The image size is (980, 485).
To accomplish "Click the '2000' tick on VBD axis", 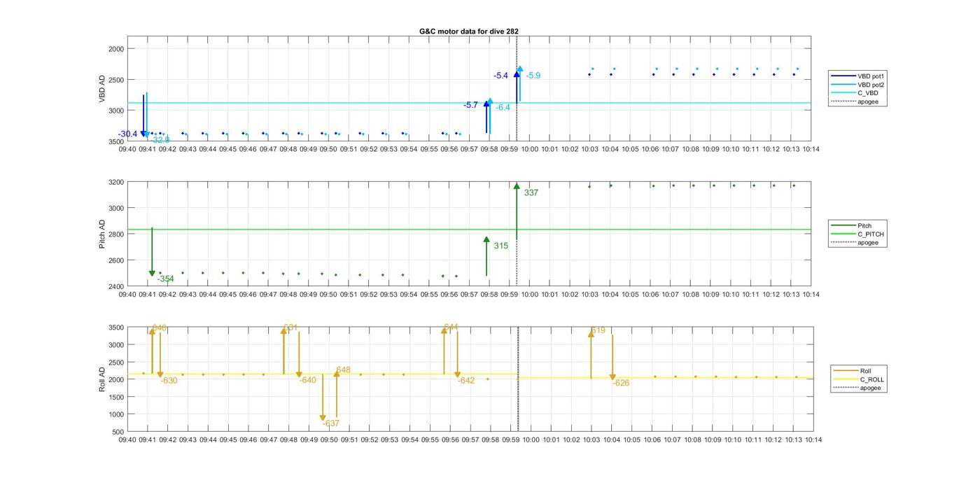I will pyautogui.click(x=117, y=49).
